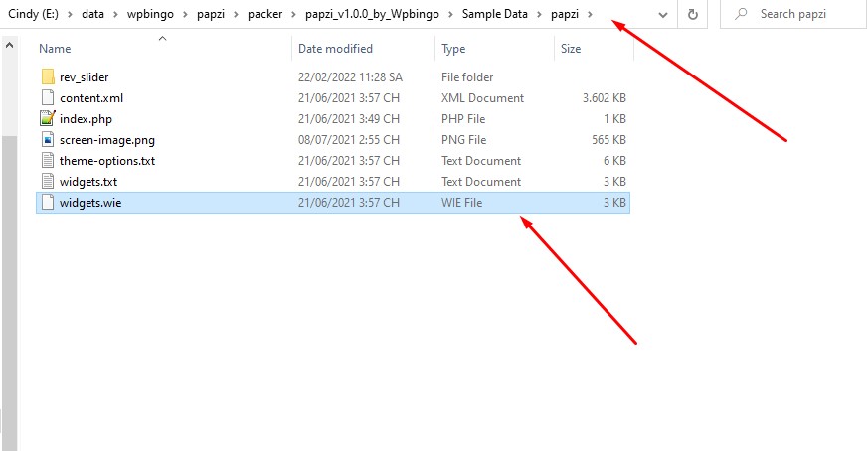Click the XML Document type cell
868x451 pixels.
click(482, 98)
